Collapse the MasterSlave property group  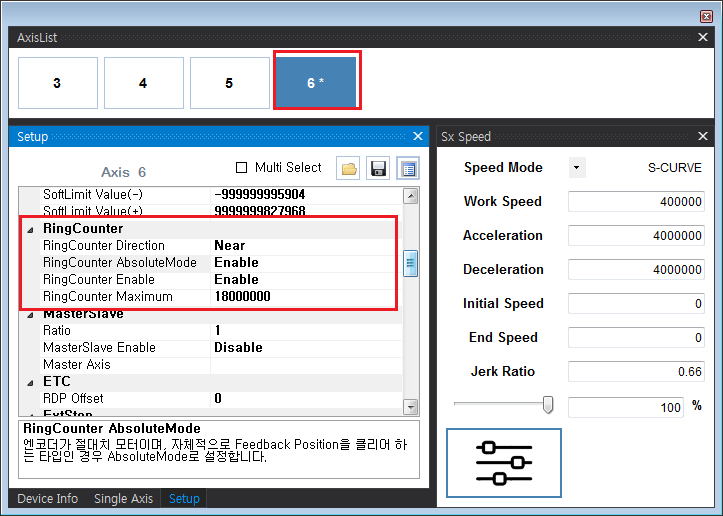pos(30,314)
